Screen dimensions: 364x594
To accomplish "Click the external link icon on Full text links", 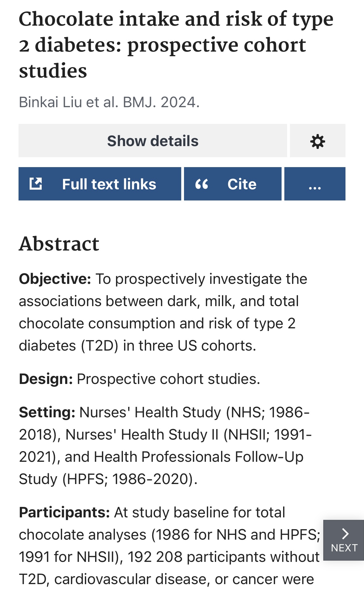I will (36, 184).
